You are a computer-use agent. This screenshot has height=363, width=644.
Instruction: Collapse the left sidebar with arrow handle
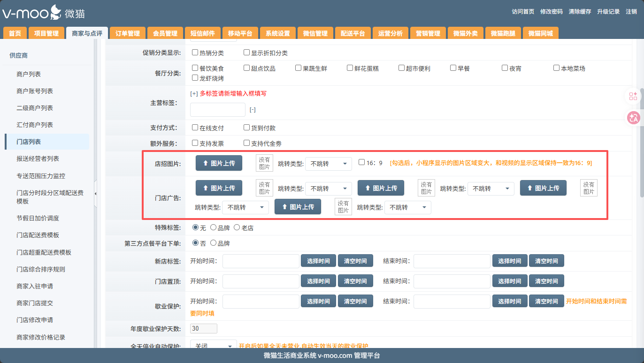[x=96, y=193]
